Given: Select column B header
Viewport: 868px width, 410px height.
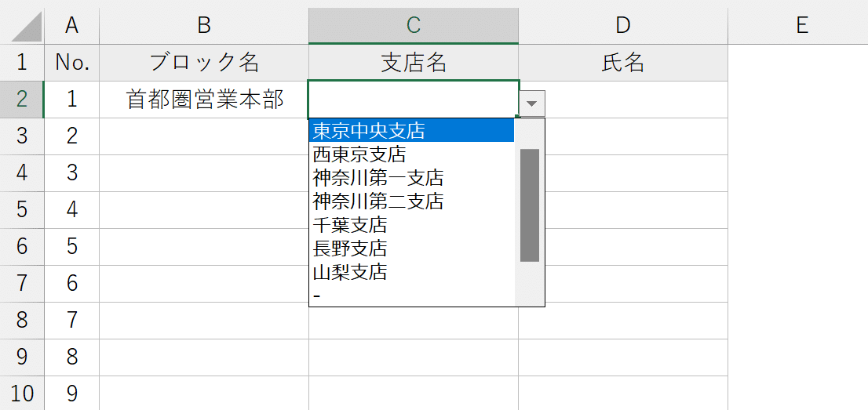Looking at the screenshot, I should [x=204, y=26].
